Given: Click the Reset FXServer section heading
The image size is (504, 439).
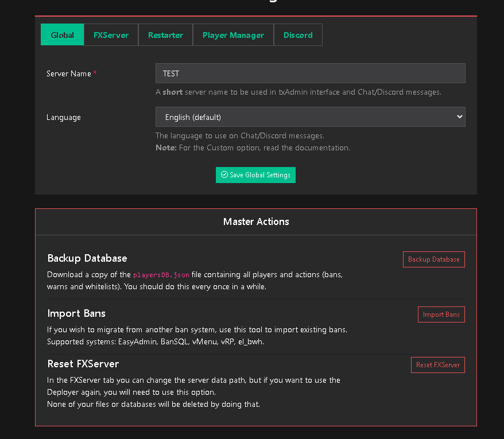Looking at the screenshot, I should click(x=83, y=364).
